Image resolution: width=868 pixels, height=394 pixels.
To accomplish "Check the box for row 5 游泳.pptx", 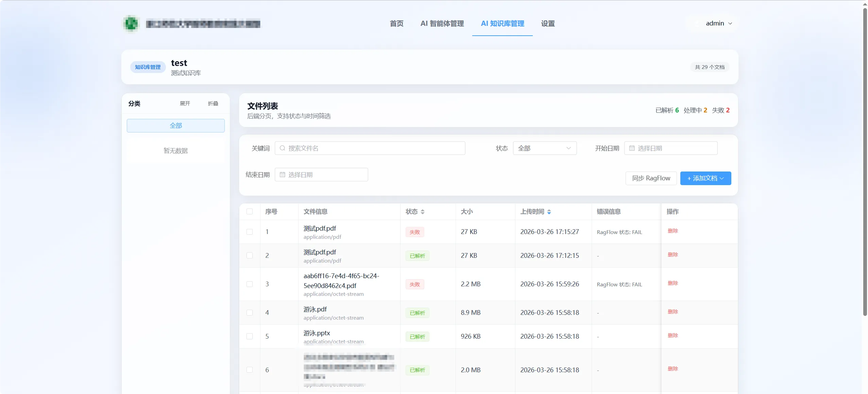I will pyautogui.click(x=250, y=336).
